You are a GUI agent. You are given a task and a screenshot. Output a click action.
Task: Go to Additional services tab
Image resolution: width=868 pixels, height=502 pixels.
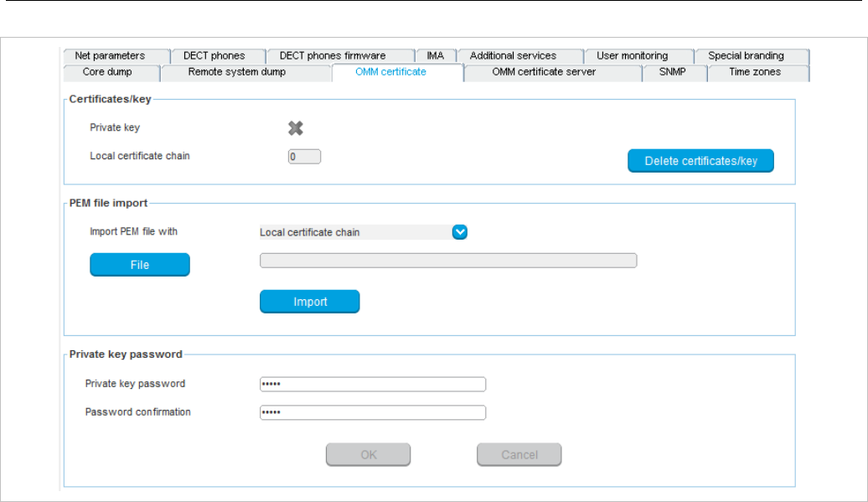click(x=520, y=56)
